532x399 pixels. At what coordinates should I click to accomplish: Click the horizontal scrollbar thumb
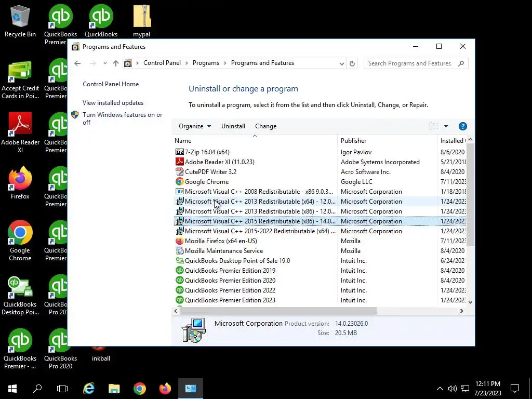coord(278,311)
